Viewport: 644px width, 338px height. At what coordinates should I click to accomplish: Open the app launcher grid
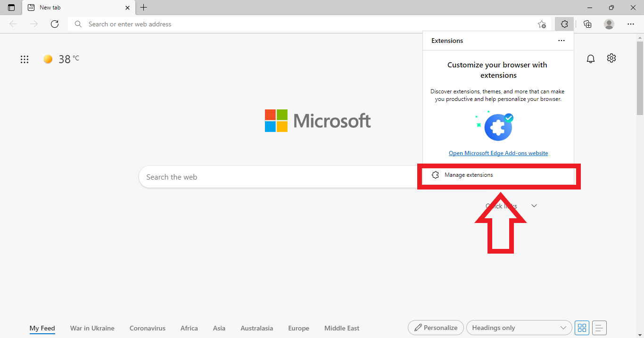click(x=24, y=59)
